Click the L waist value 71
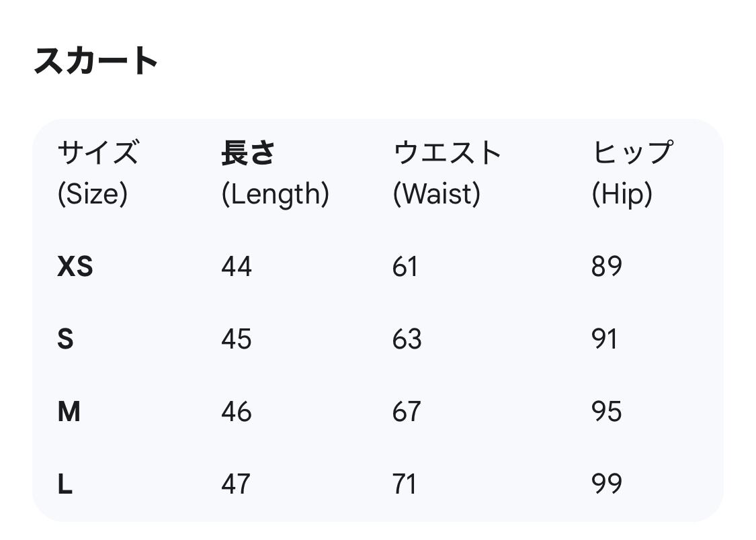The height and width of the screenshot is (540, 756). [405, 484]
